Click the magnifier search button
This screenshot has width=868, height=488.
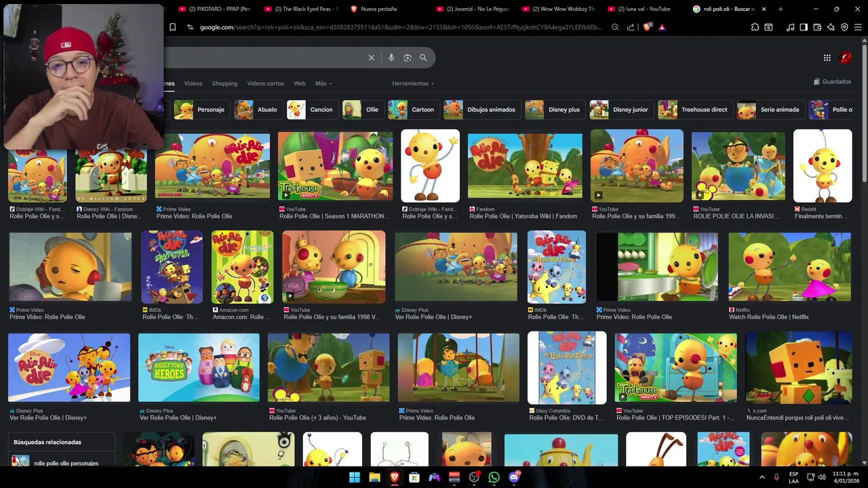click(423, 58)
